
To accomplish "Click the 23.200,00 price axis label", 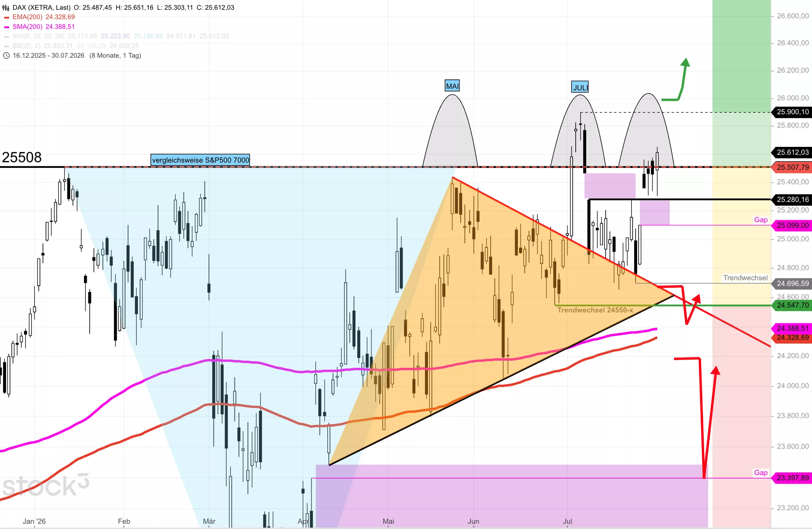I will point(793,508).
